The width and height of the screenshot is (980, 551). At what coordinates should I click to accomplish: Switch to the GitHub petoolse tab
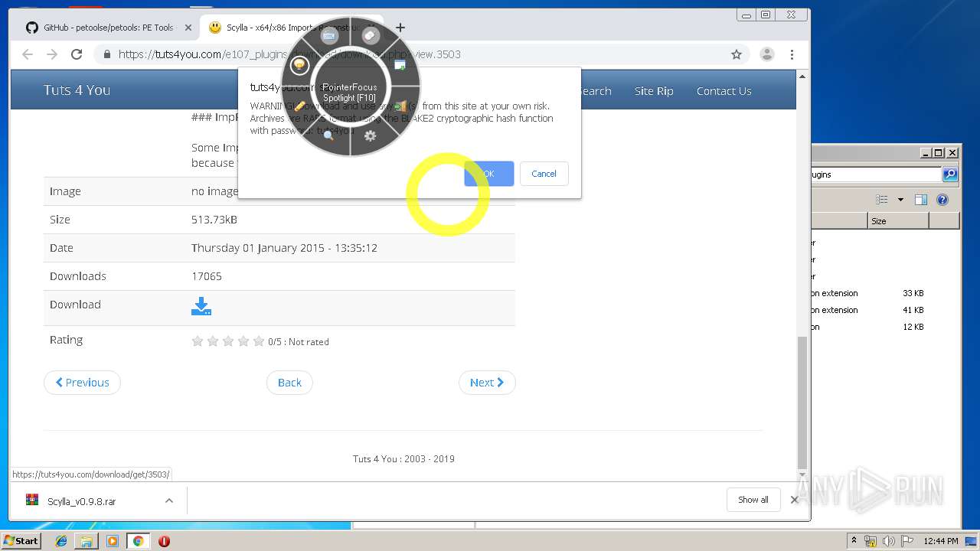tap(108, 28)
